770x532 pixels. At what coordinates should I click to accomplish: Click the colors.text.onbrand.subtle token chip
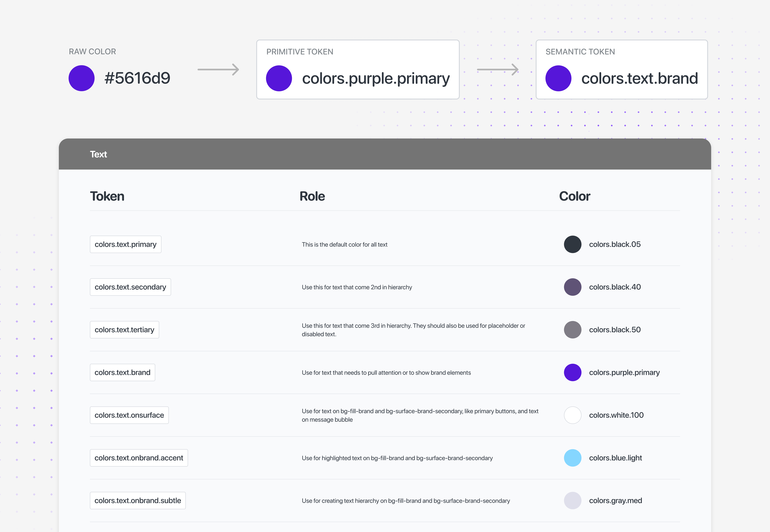[x=138, y=500]
